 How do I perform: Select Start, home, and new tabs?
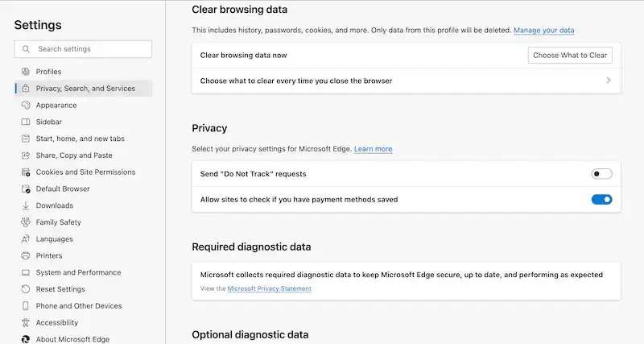pos(80,139)
